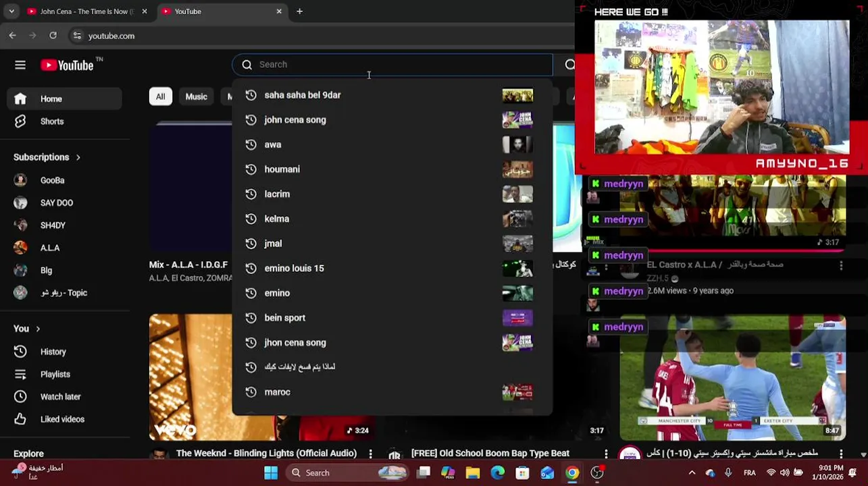The image size is (868, 486).
Task: Select 'emino louis 15' suggestion
Action: pos(392,269)
